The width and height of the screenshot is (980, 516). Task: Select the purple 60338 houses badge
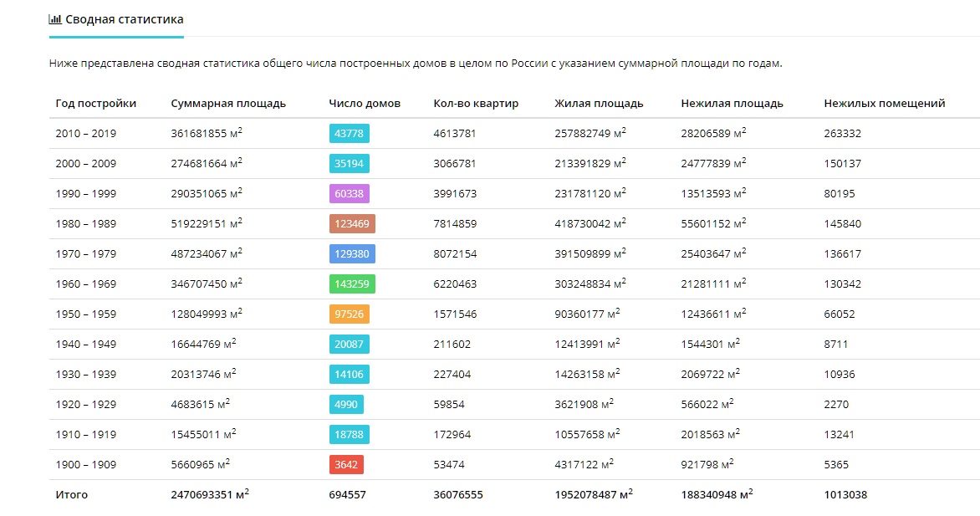point(350,194)
